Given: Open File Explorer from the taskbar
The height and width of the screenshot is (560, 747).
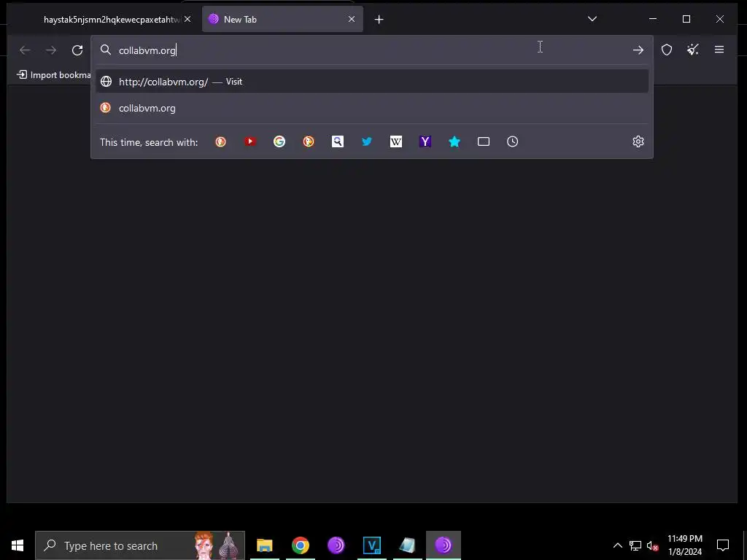Looking at the screenshot, I should pyautogui.click(x=264, y=545).
